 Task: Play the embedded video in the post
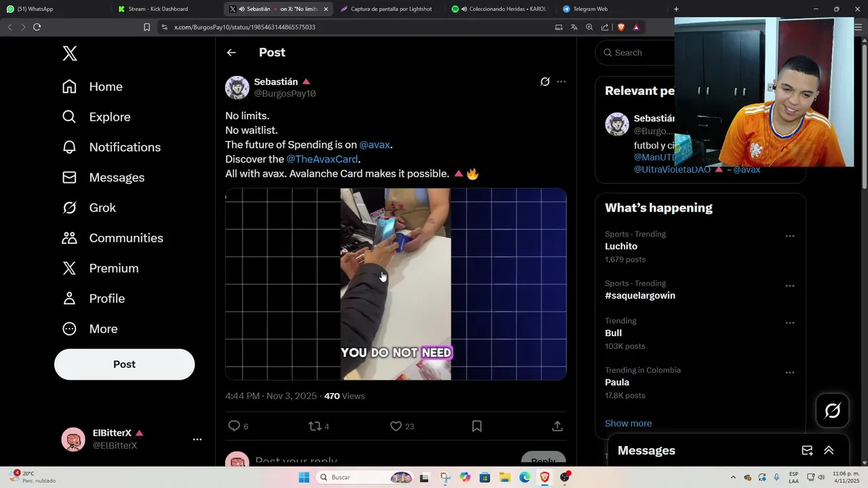(x=396, y=284)
